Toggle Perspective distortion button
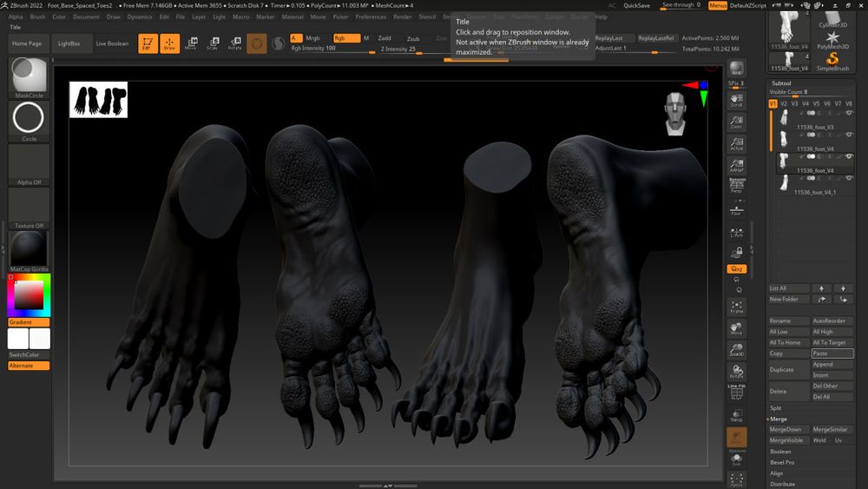Screen dimensions: 868x489 click(x=736, y=186)
